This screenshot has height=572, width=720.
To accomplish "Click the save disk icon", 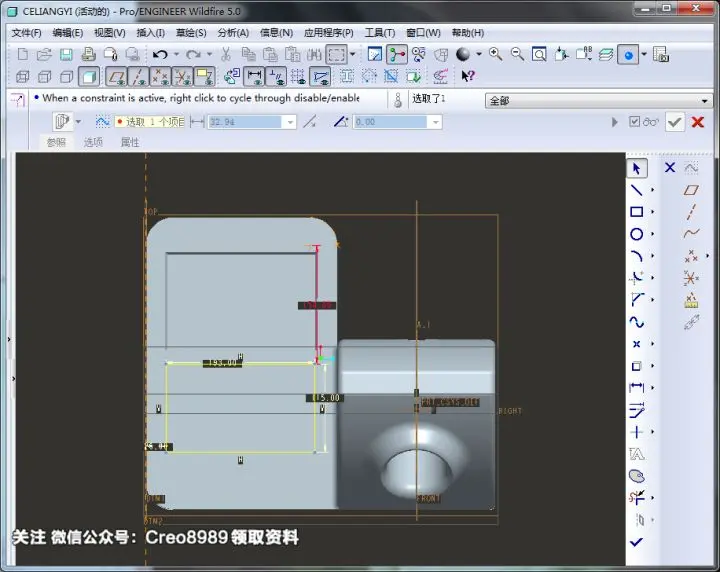I will coord(66,54).
